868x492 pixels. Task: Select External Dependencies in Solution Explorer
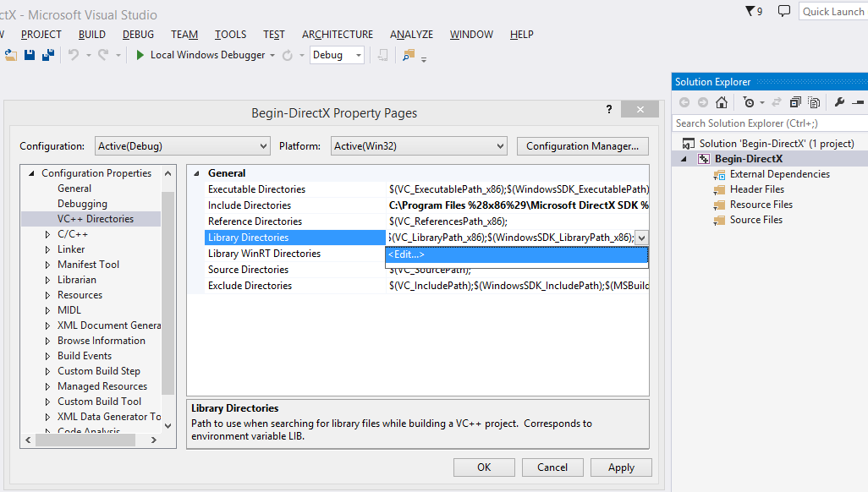pyautogui.click(x=779, y=174)
